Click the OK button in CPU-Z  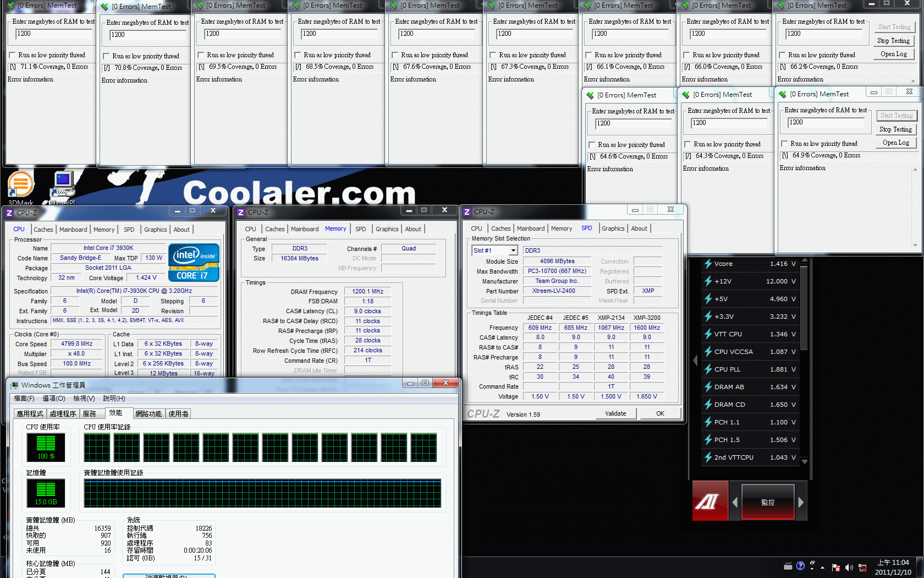660,413
